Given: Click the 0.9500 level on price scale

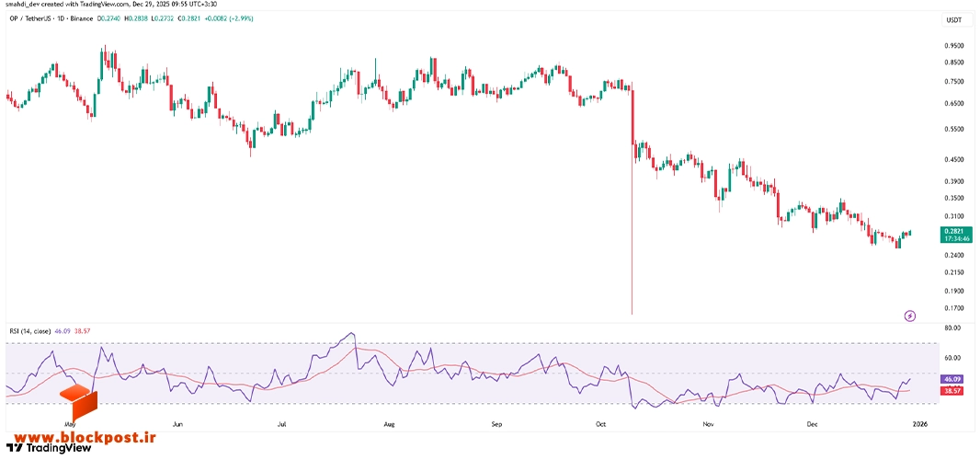Looking at the screenshot, I should [x=953, y=46].
